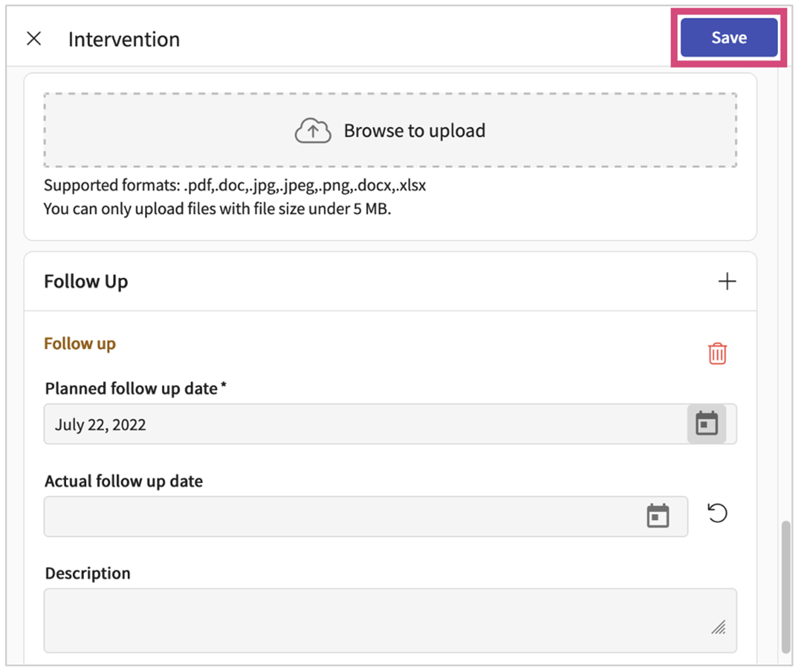Screen dimensions: 799x672
Task: Open the date picker for Planned follow up date
Action: pos(706,423)
